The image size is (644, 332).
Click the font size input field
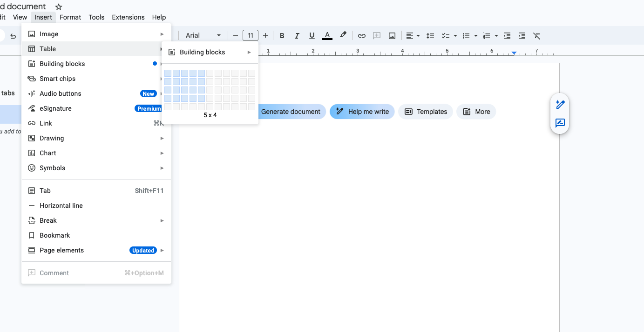[251, 36]
